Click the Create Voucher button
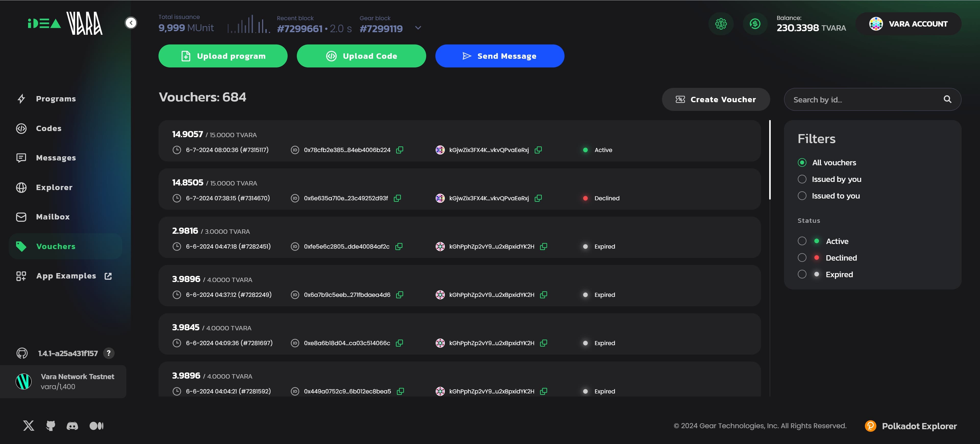 [716, 99]
